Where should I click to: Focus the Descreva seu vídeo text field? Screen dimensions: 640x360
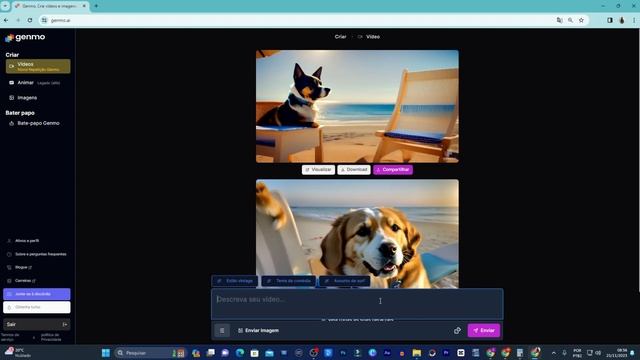pyautogui.click(x=357, y=304)
